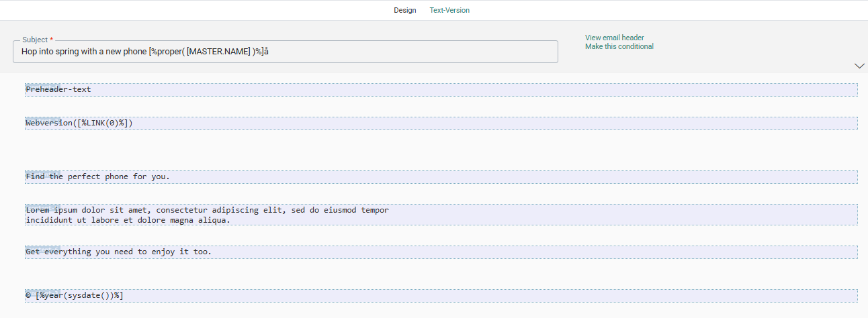Select the Make this conditional link
Viewport: 868px width, 318px height.
[x=619, y=46]
